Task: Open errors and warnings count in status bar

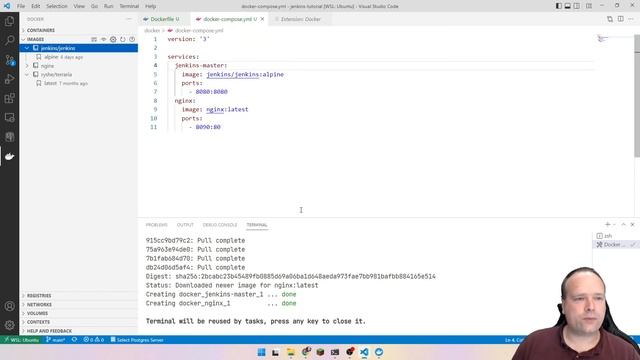Action: coord(94,340)
